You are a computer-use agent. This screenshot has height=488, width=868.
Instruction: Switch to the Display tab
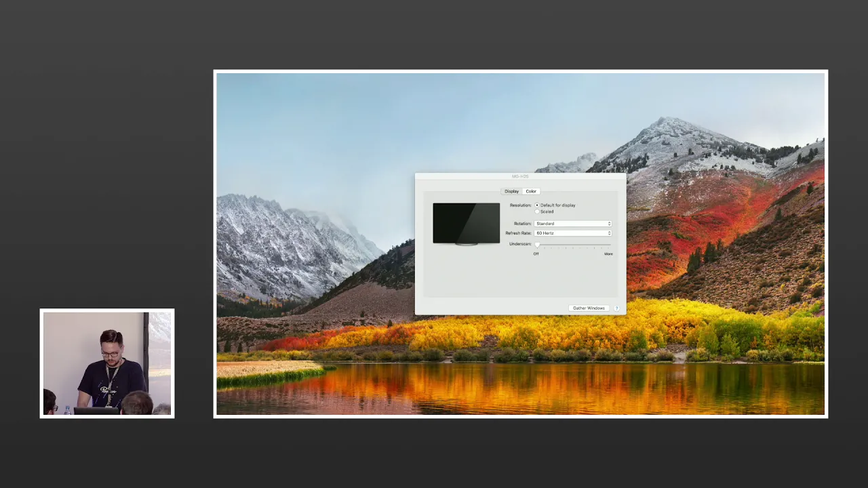[511, 191]
